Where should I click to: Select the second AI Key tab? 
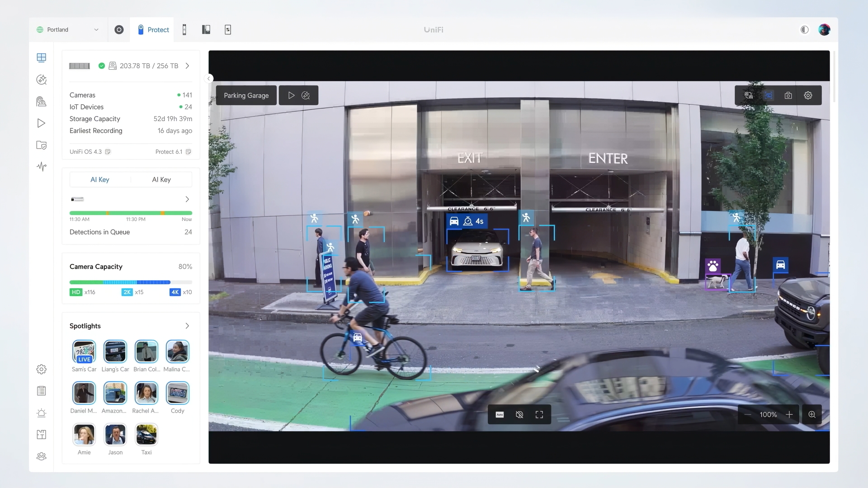161,179
